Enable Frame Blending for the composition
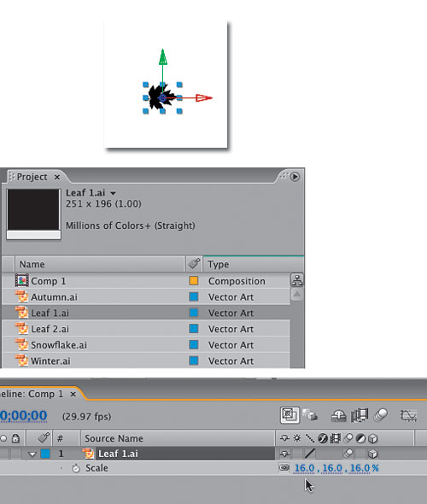 (x=360, y=415)
